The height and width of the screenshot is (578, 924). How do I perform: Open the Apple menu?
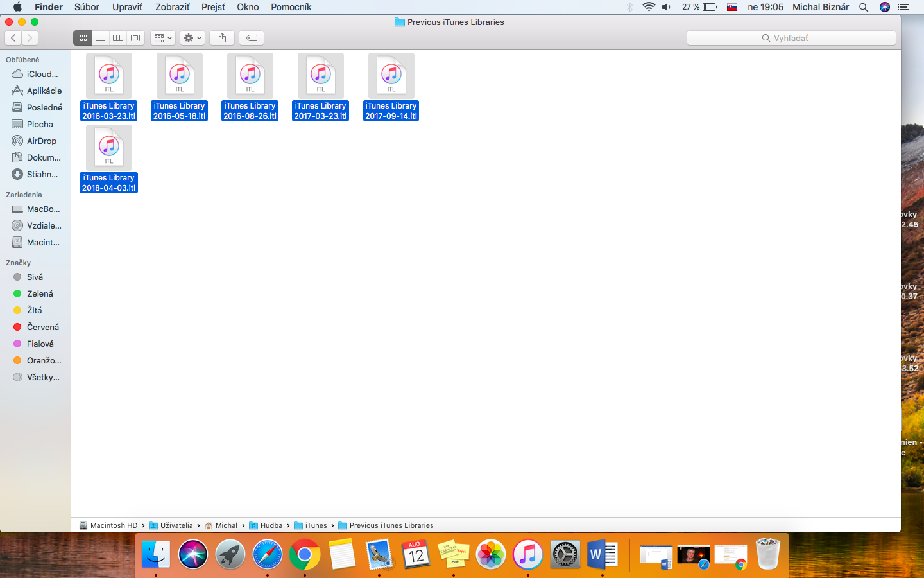[x=17, y=7]
